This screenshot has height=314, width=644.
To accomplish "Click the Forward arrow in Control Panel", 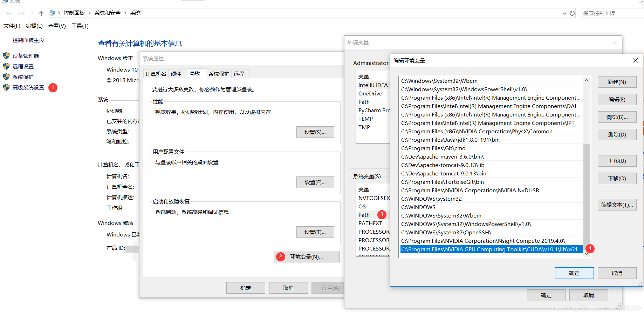I will click(x=22, y=13).
